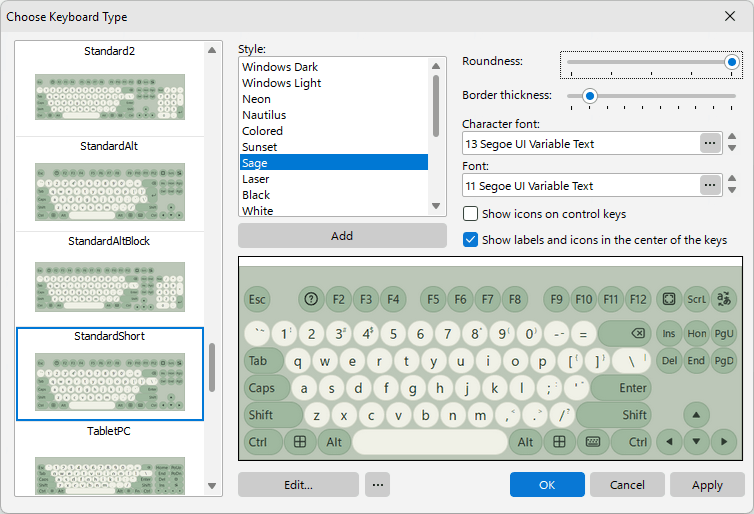
Task: Increase Character font size with up arrow
Action: click(x=732, y=137)
